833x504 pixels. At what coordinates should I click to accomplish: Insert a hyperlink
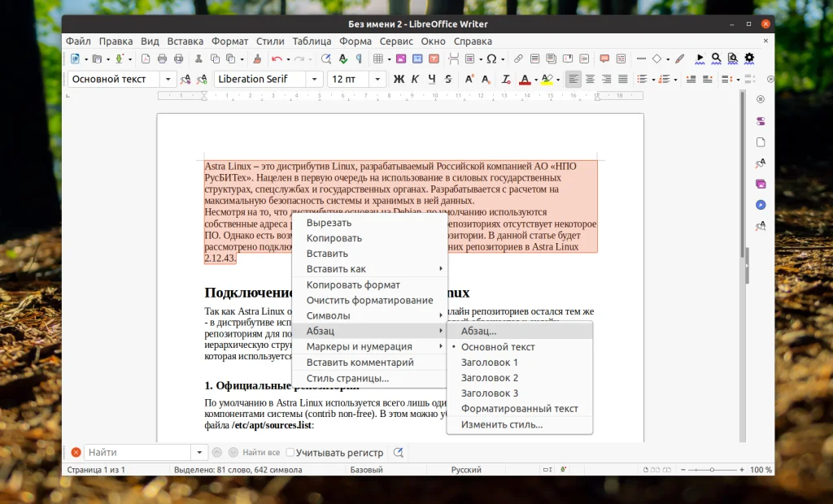click(x=518, y=58)
